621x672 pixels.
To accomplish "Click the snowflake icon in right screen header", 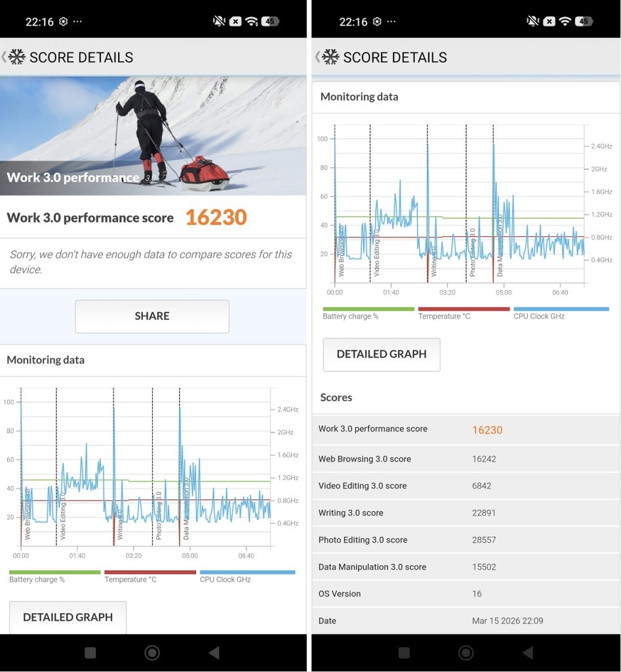I will point(331,57).
